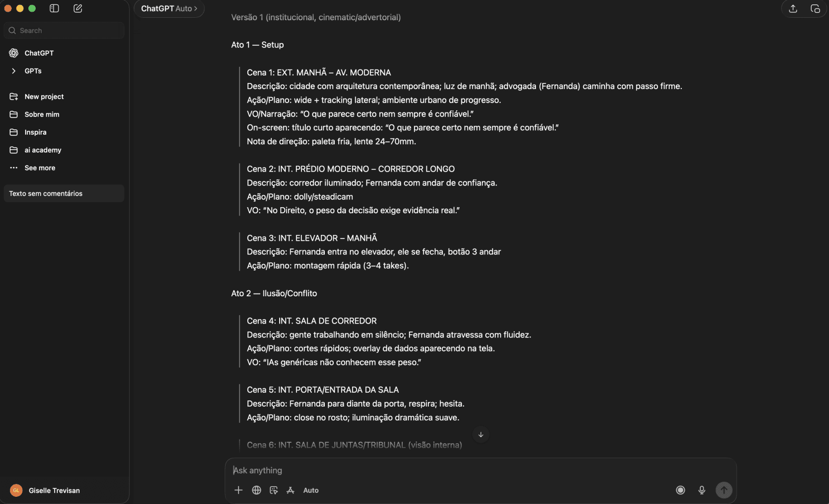829x504 pixels.
Task: Open the attachment plus icon
Action: point(238,490)
